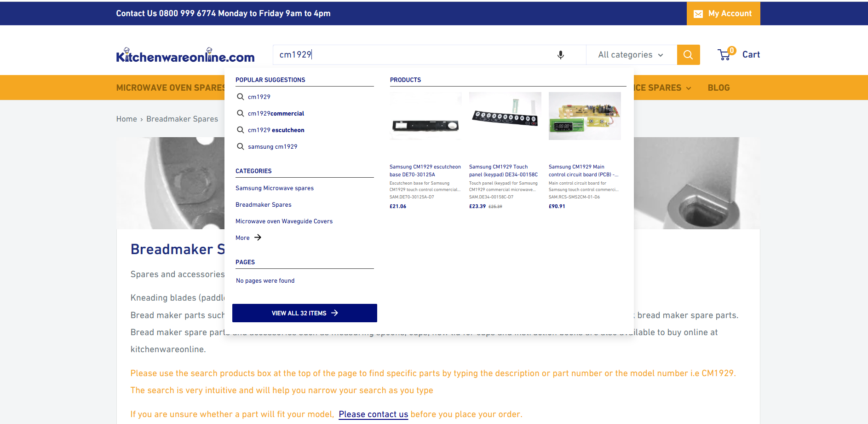Screen dimensions: 868x424
Task: Click inside the search input field
Action: (x=414, y=54)
